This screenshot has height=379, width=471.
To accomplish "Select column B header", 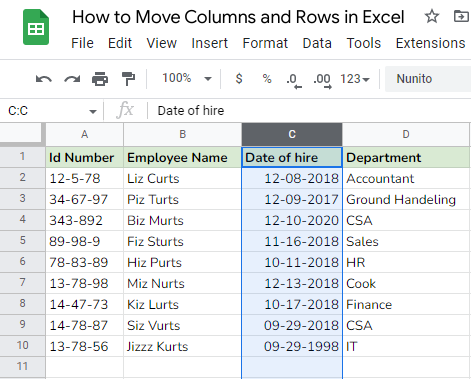I will 183,135.
